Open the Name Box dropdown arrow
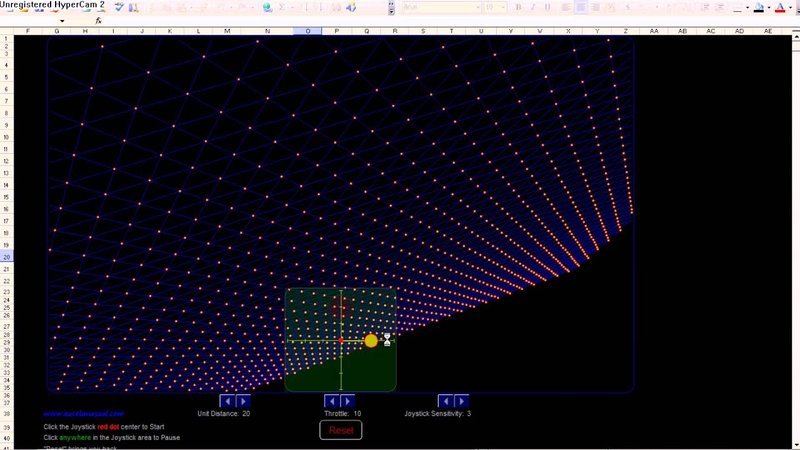Image resolution: width=800 pixels, height=450 pixels. click(x=62, y=21)
